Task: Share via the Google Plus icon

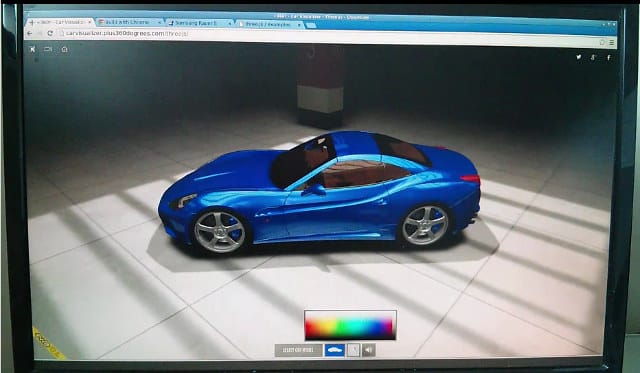Action: click(593, 58)
